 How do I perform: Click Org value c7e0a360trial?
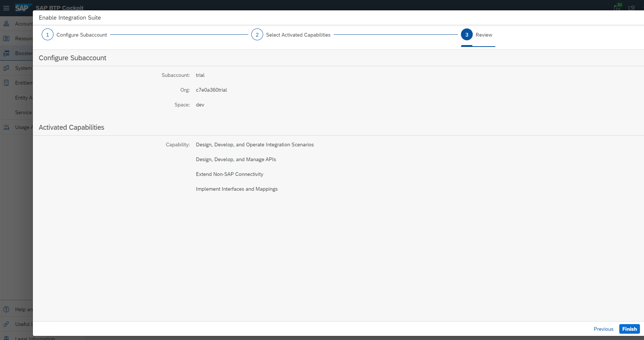(211, 90)
